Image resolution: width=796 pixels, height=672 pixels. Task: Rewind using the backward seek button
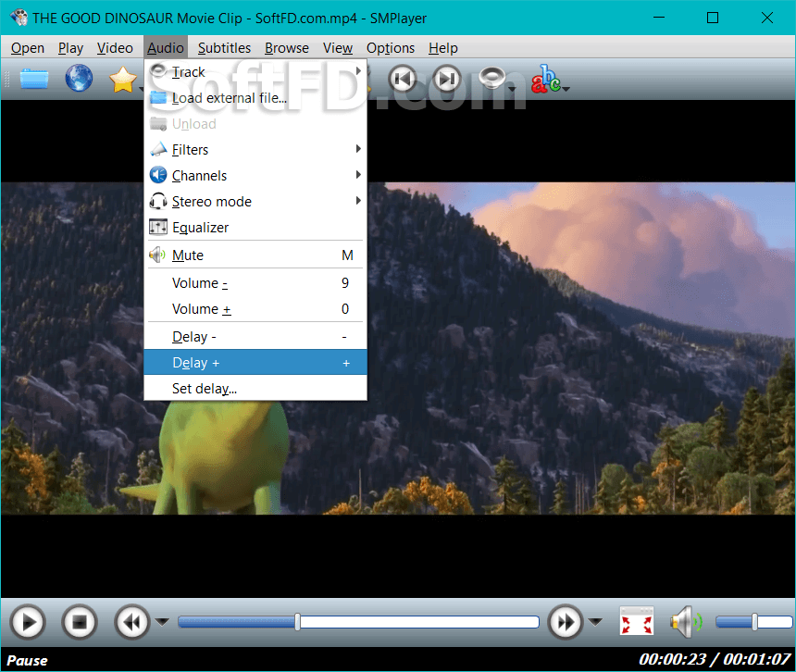coord(132,622)
